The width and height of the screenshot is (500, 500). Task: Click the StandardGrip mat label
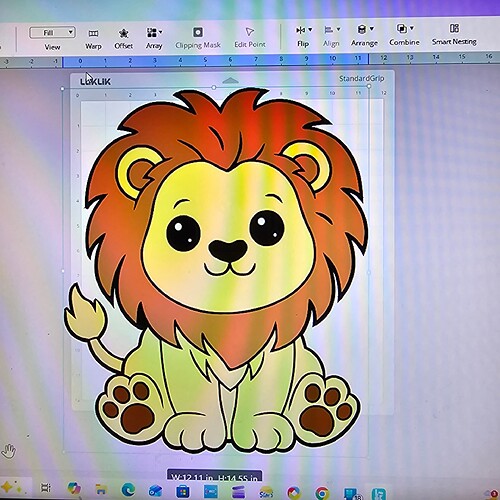[362, 79]
